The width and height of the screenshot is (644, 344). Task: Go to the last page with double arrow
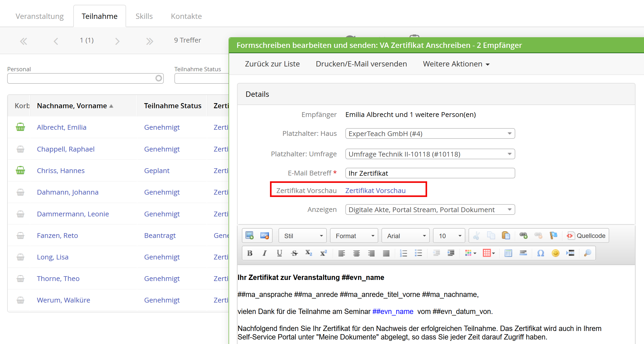(150, 41)
